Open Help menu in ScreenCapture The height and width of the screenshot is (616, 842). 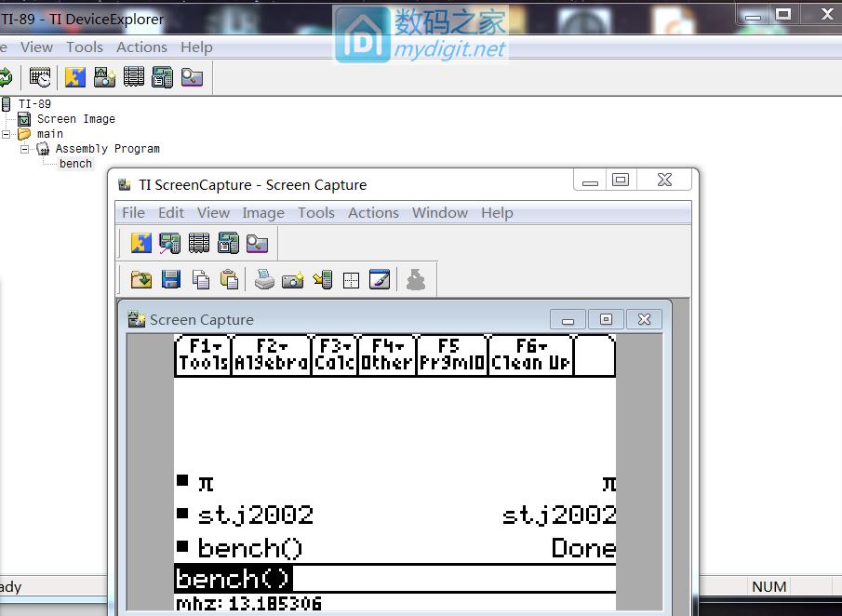pyautogui.click(x=497, y=213)
